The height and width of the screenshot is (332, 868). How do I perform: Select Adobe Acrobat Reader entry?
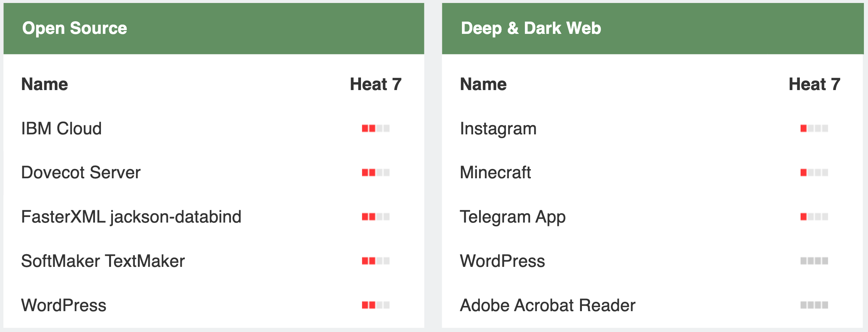point(548,305)
